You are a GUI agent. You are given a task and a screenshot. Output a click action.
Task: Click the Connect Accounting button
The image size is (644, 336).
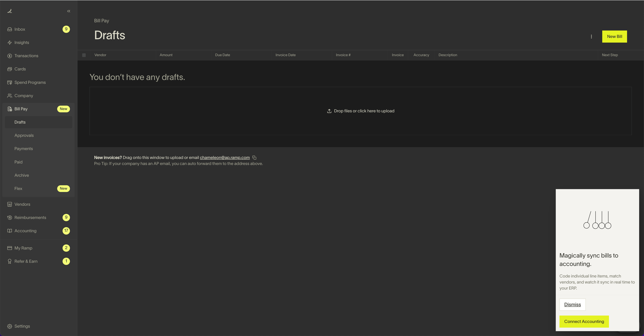tap(584, 322)
